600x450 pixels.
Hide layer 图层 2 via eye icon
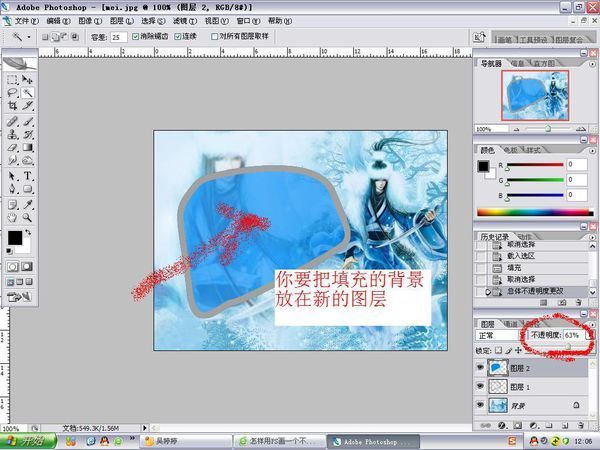[482, 367]
